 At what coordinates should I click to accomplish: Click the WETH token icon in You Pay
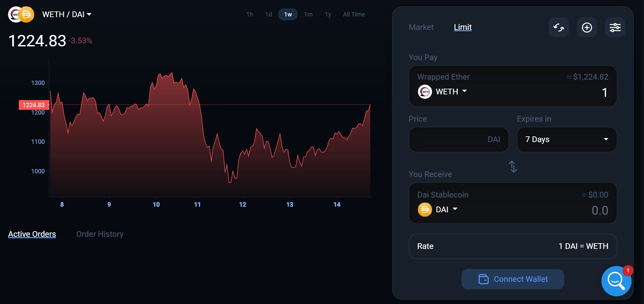pyautogui.click(x=425, y=92)
